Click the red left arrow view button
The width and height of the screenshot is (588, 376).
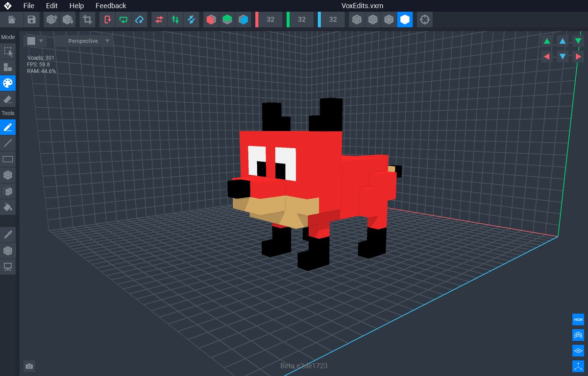tap(547, 57)
